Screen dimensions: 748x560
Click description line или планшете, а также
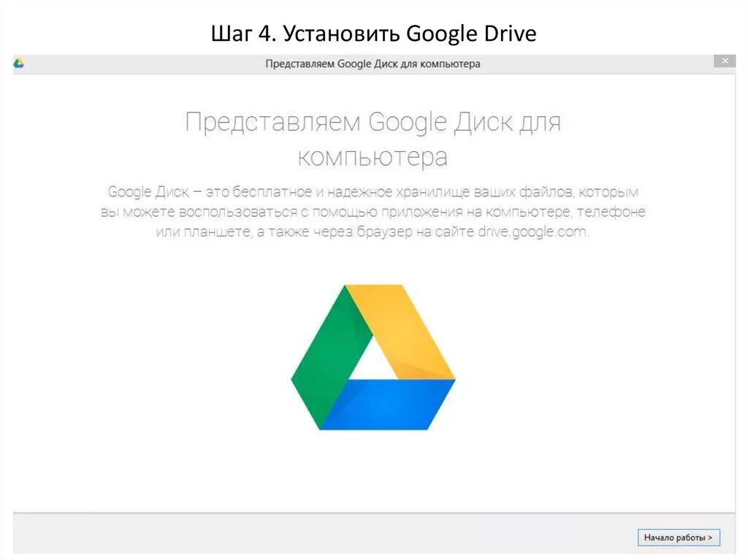pyautogui.click(x=373, y=232)
